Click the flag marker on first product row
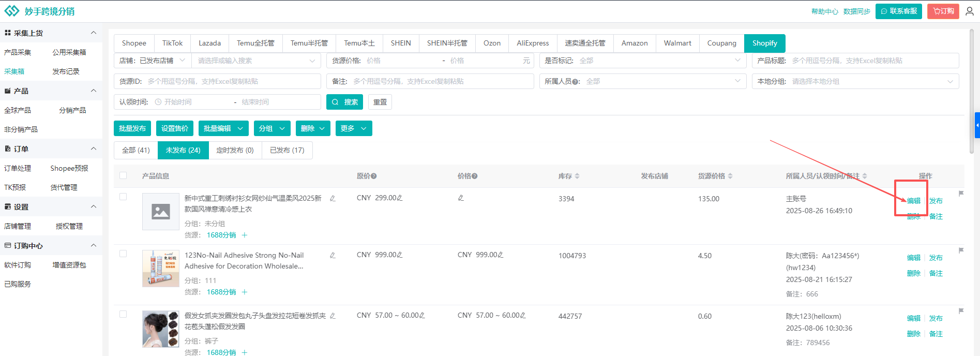 pyautogui.click(x=961, y=194)
